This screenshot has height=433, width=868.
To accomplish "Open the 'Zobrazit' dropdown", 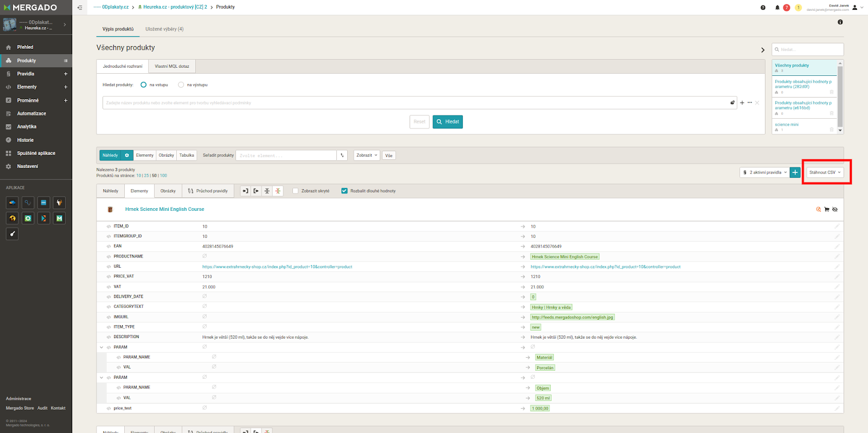I will coord(367,156).
